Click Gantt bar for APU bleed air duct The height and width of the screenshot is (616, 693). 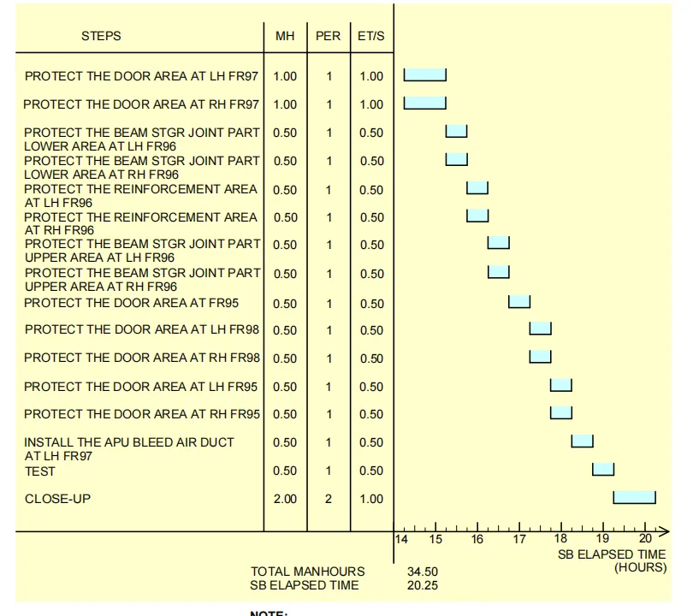click(x=582, y=441)
